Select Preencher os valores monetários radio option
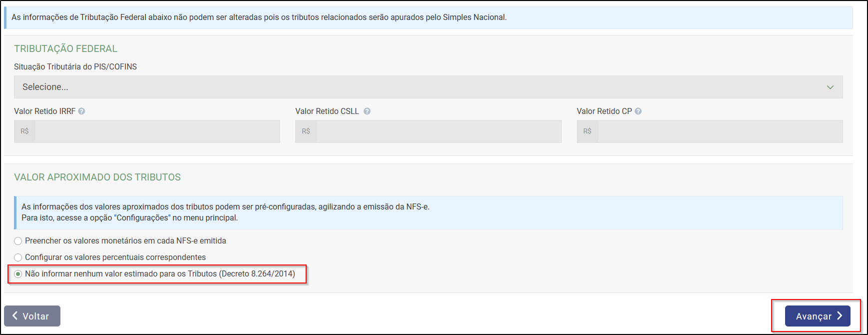Screen dimensions: 868x335 pyautogui.click(x=18, y=241)
